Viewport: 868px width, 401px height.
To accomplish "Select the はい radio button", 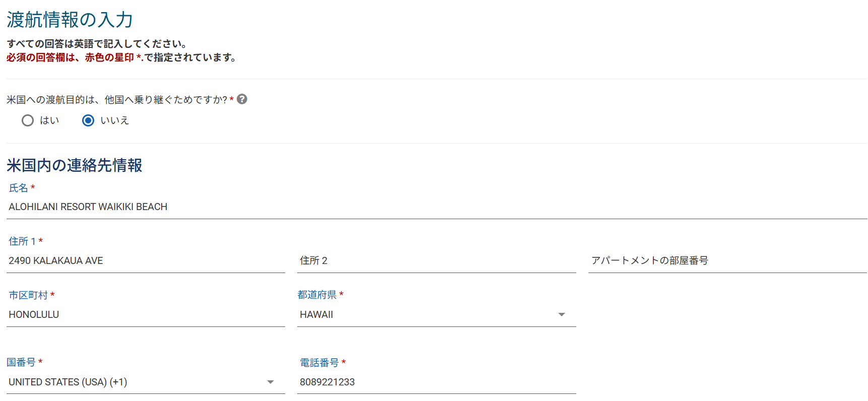I will 28,120.
